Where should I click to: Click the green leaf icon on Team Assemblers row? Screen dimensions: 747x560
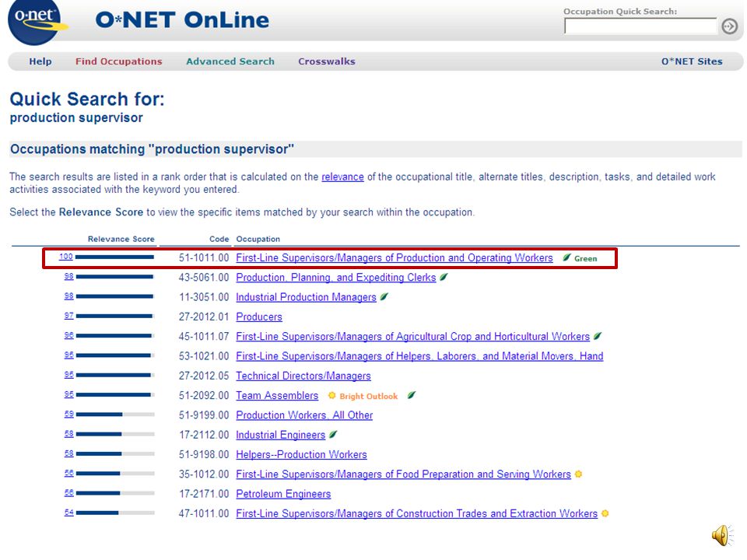tap(412, 395)
